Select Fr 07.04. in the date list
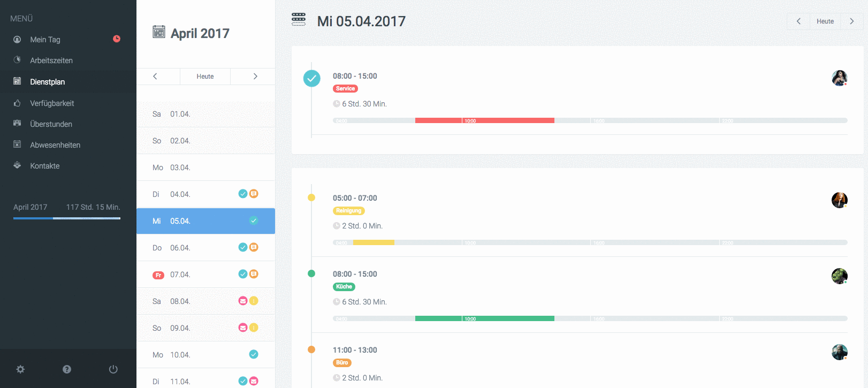The width and height of the screenshot is (868, 388). tap(206, 275)
